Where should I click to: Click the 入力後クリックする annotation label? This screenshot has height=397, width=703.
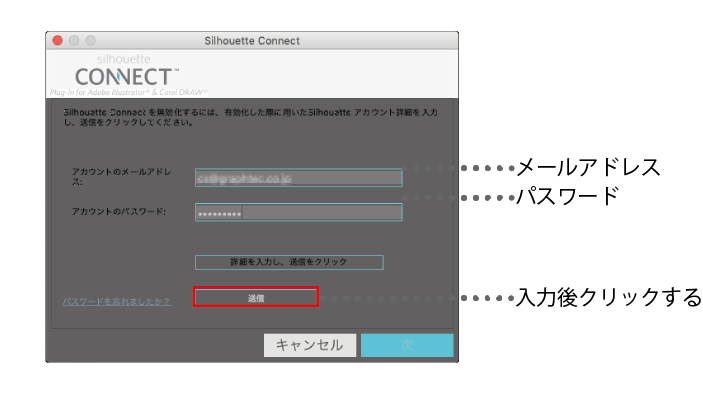click(x=609, y=297)
